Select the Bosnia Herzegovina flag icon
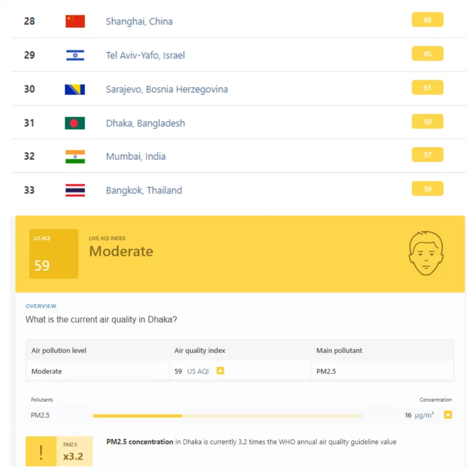The image size is (476, 476). [x=75, y=89]
